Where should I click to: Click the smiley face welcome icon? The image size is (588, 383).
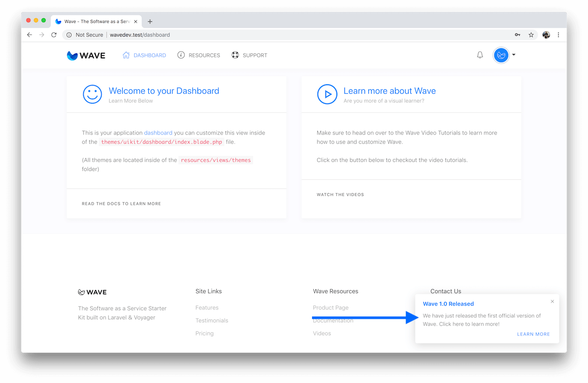pos(92,94)
